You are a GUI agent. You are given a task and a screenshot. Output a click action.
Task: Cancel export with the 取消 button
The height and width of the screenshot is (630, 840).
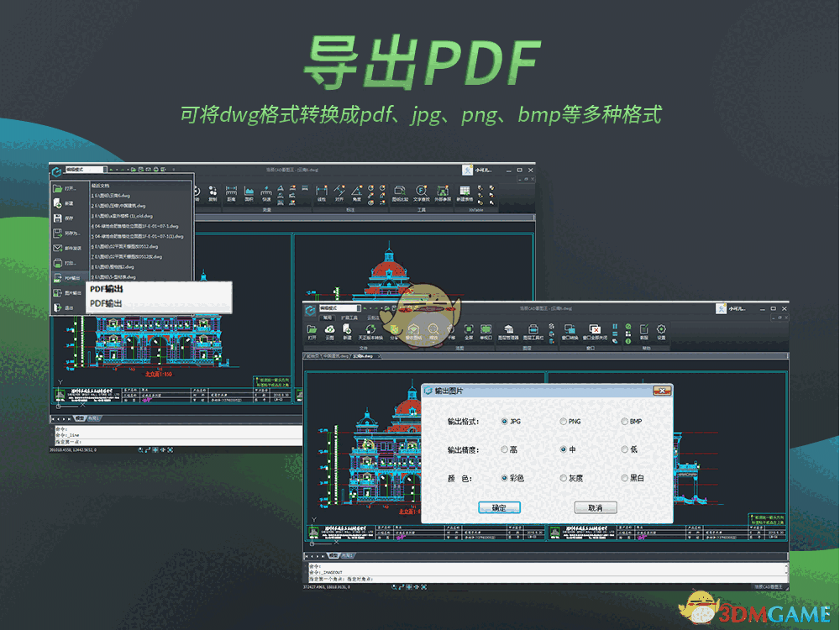point(596,507)
